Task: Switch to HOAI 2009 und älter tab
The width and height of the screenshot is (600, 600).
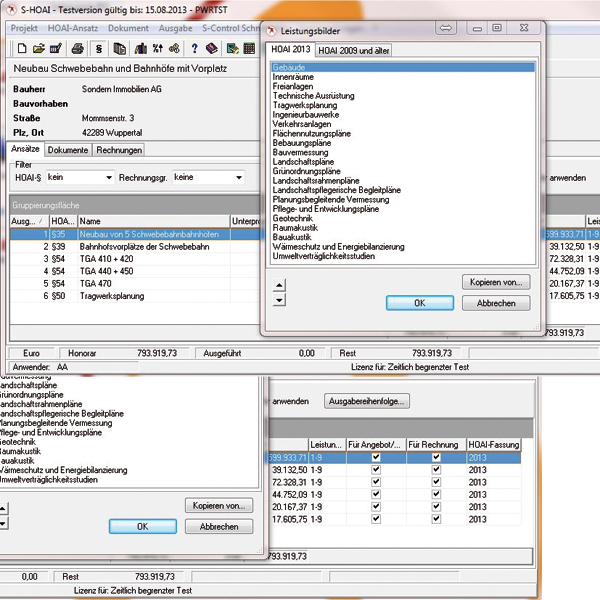Action: 354,50
